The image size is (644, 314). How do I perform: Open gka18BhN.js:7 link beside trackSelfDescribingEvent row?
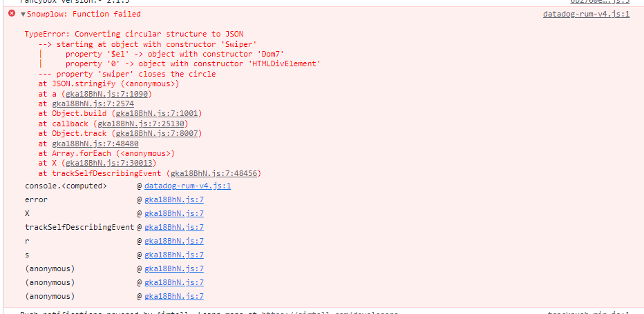(x=174, y=228)
